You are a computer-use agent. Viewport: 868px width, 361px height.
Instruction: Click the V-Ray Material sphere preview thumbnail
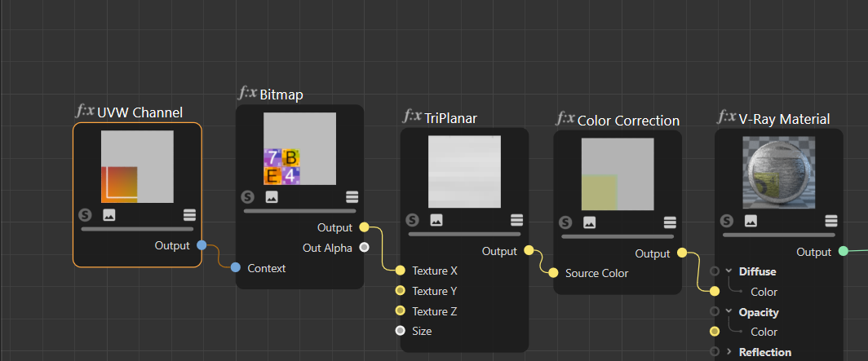coord(779,172)
